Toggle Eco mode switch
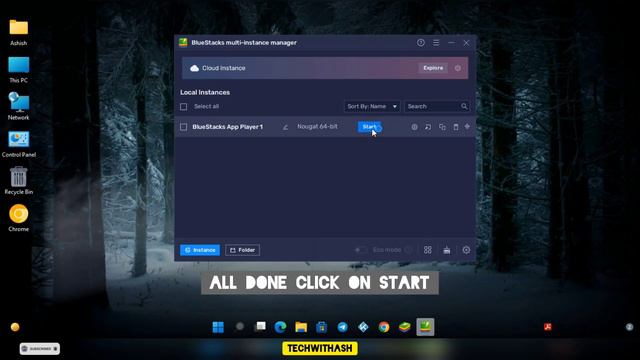The height and width of the screenshot is (360, 640). tap(360, 250)
